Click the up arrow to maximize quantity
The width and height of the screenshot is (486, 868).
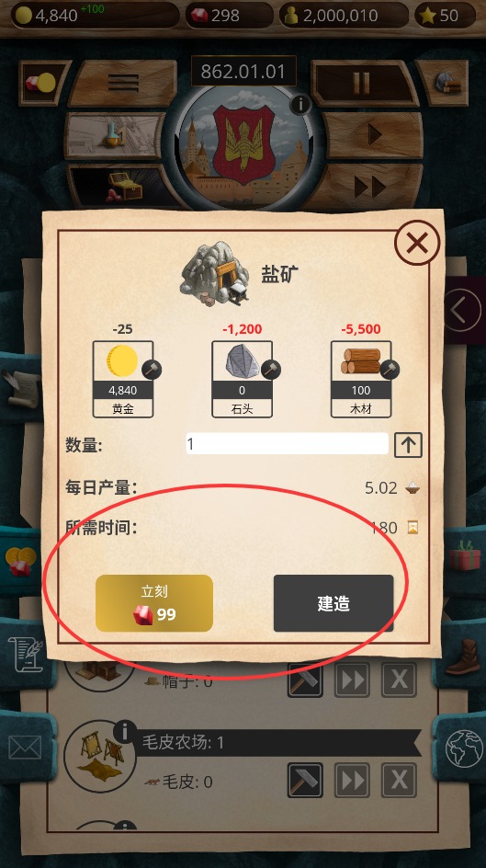pos(408,444)
